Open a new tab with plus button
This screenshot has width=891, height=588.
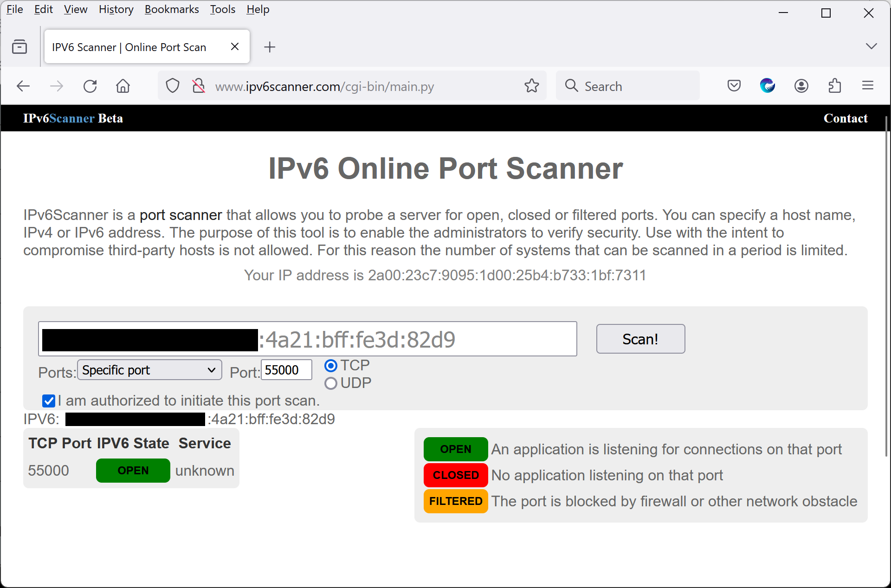point(270,47)
